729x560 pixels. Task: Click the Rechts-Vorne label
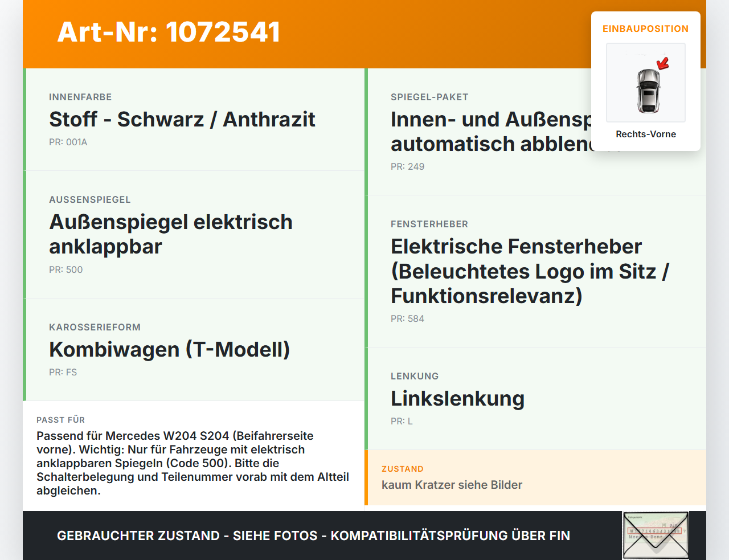pos(646,134)
